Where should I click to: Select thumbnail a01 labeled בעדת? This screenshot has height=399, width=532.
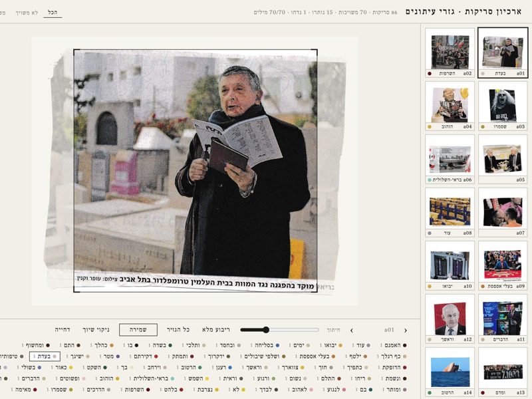(503, 53)
